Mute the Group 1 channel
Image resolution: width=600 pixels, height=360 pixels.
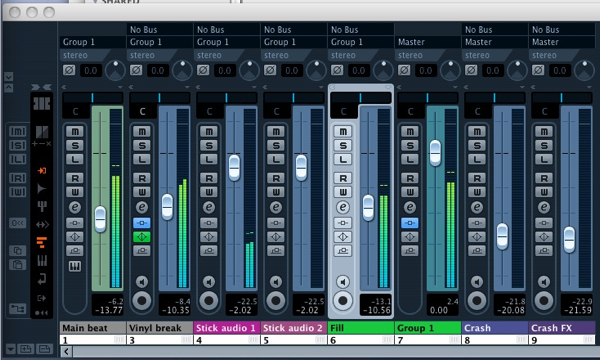click(x=410, y=132)
